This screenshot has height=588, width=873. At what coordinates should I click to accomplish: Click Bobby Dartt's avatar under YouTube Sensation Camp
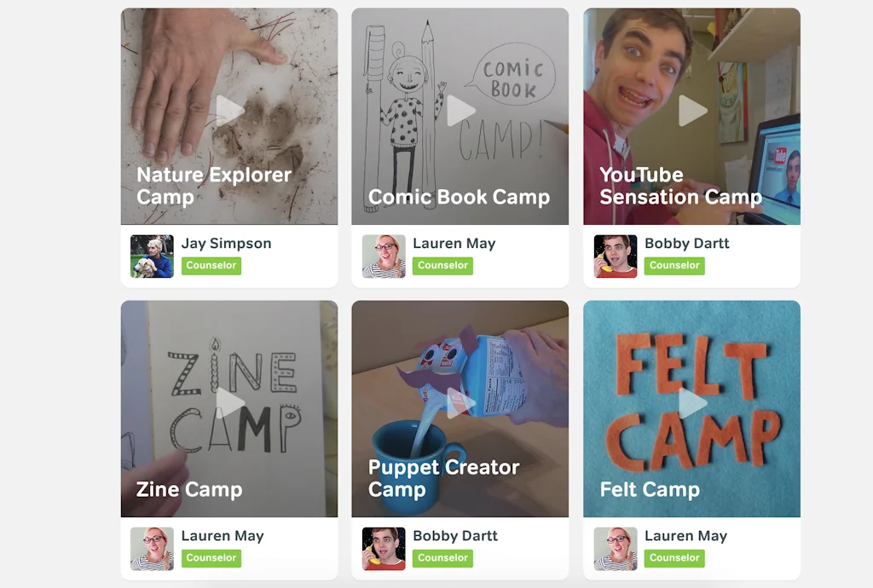pyautogui.click(x=616, y=257)
